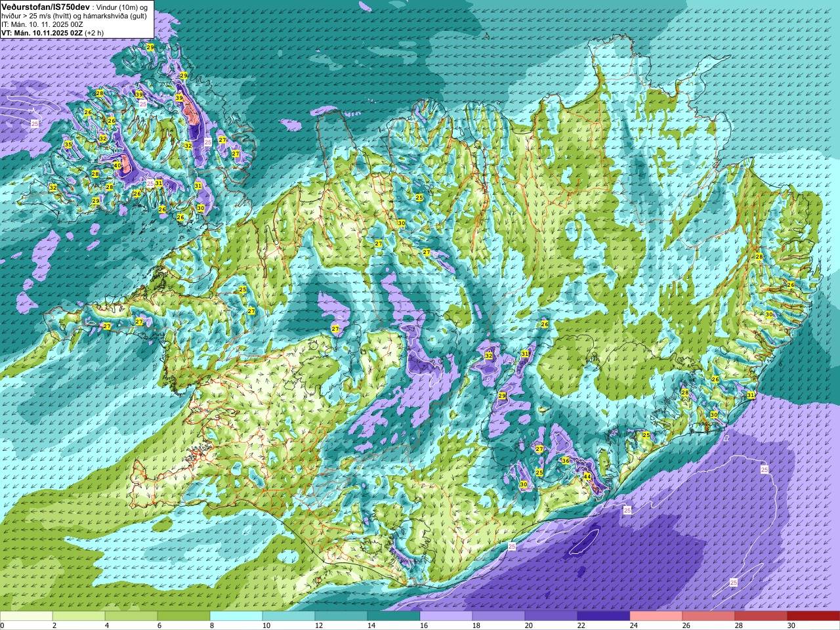Pick the 10–12 m/s turquoise legend swatch
The image size is (840, 630).
[289, 616]
